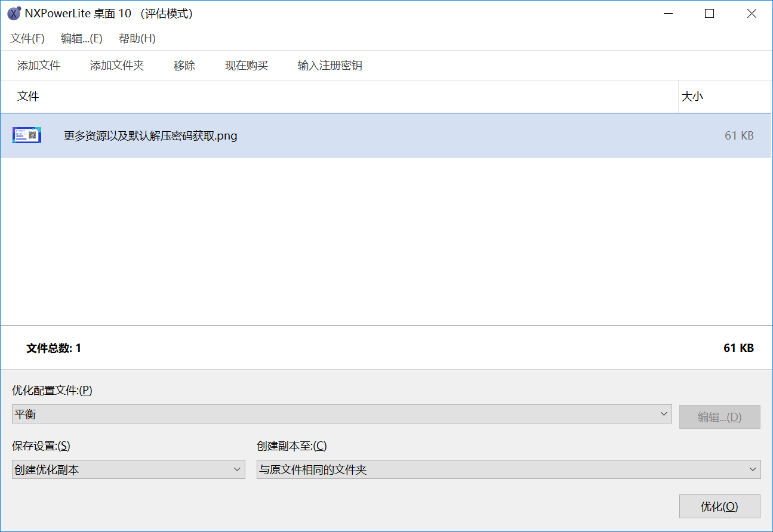
Task: Select the PNG file thumbnail icon
Action: click(27, 135)
